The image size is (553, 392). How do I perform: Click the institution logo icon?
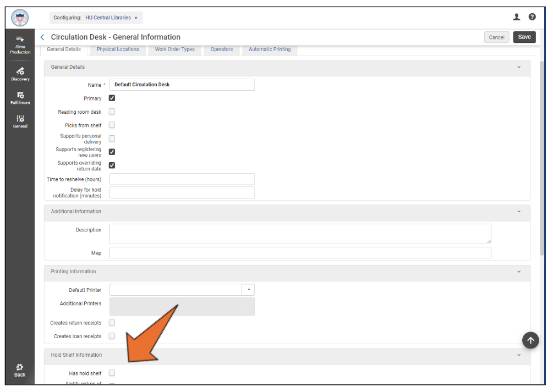point(20,18)
